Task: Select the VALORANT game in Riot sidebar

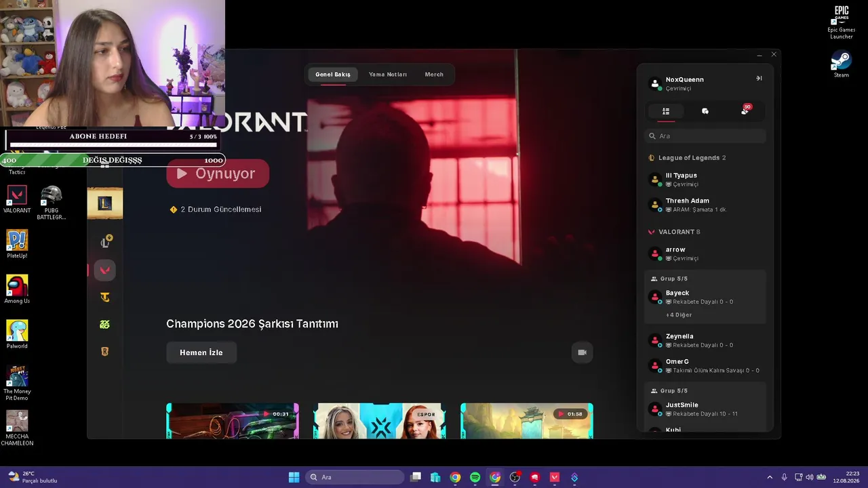Action: 104,270
